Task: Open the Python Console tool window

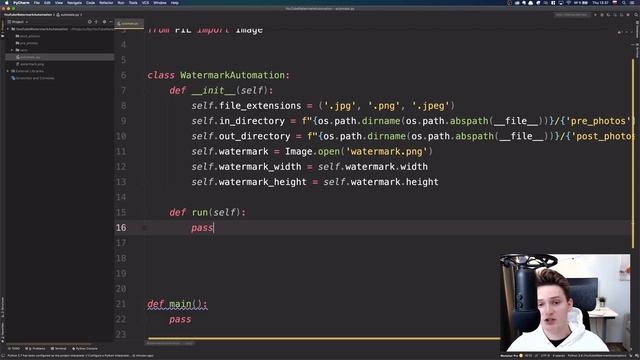Action: [85, 349]
